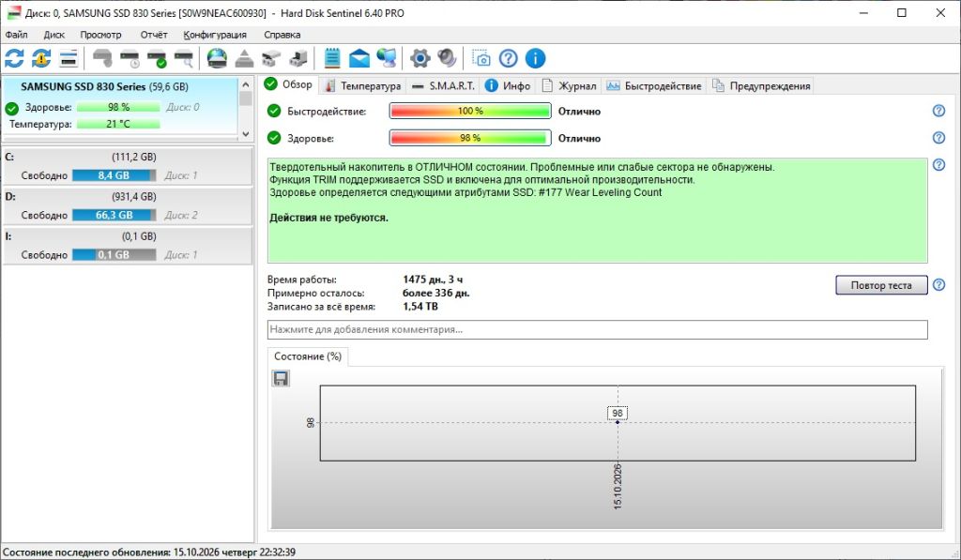The height and width of the screenshot is (560, 961).
Task: Click the globe with monitor network icon
Action: click(386, 59)
